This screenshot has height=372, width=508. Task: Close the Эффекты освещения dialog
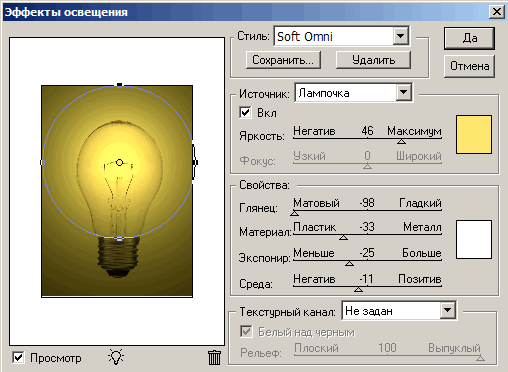[x=497, y=12]
